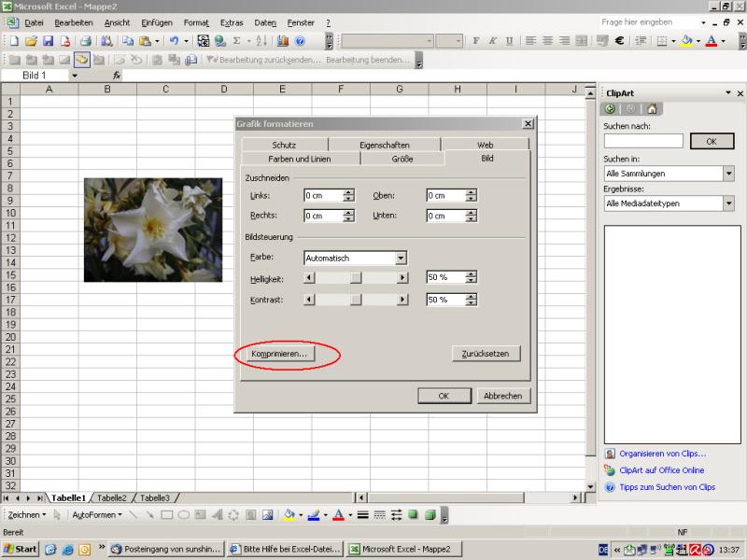This screenshot has height=560, width=747.
Task: Switch to the Größe tab
Action: pyautogui.click(x=402, y=159)
